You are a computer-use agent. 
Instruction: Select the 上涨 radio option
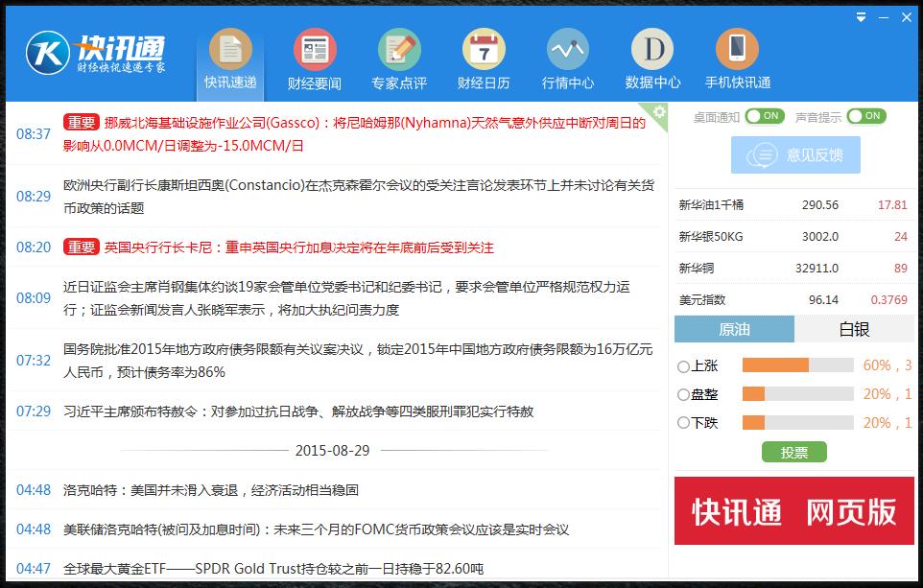click(683, 365)
